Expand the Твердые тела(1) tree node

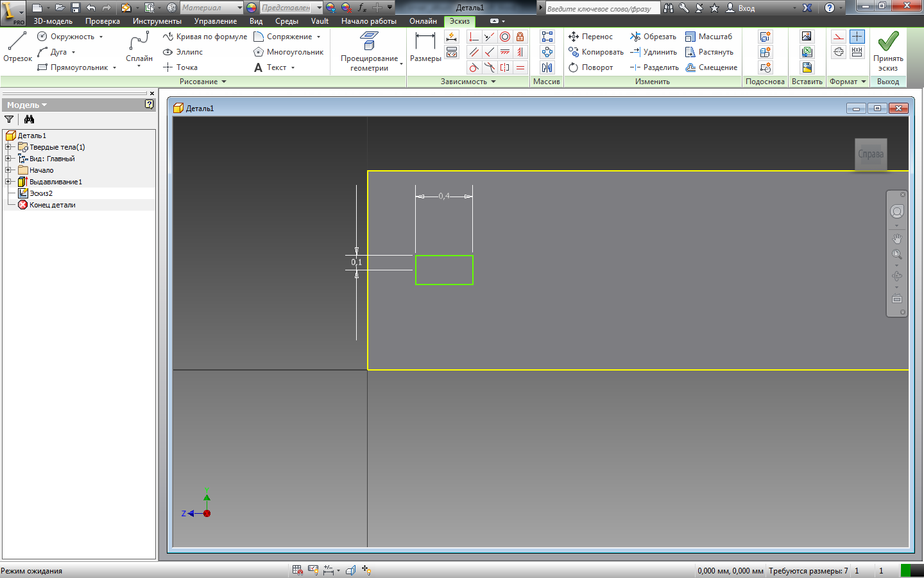(8, 147)
